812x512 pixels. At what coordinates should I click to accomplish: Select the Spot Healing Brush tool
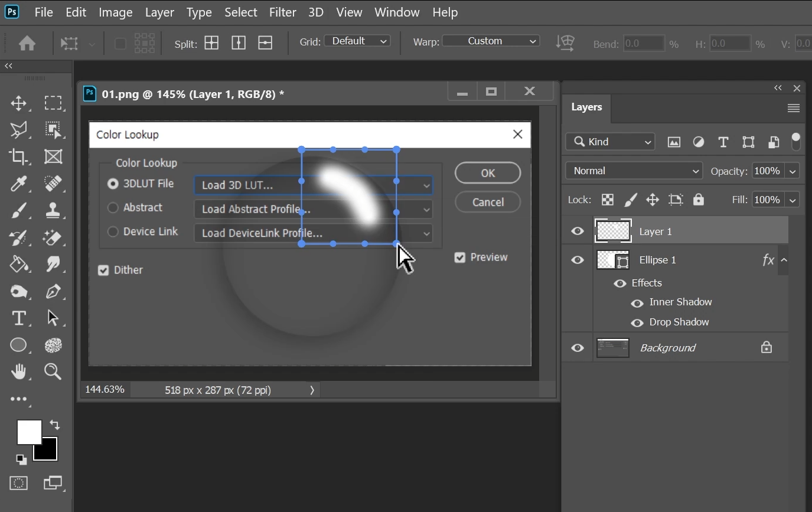53,184
